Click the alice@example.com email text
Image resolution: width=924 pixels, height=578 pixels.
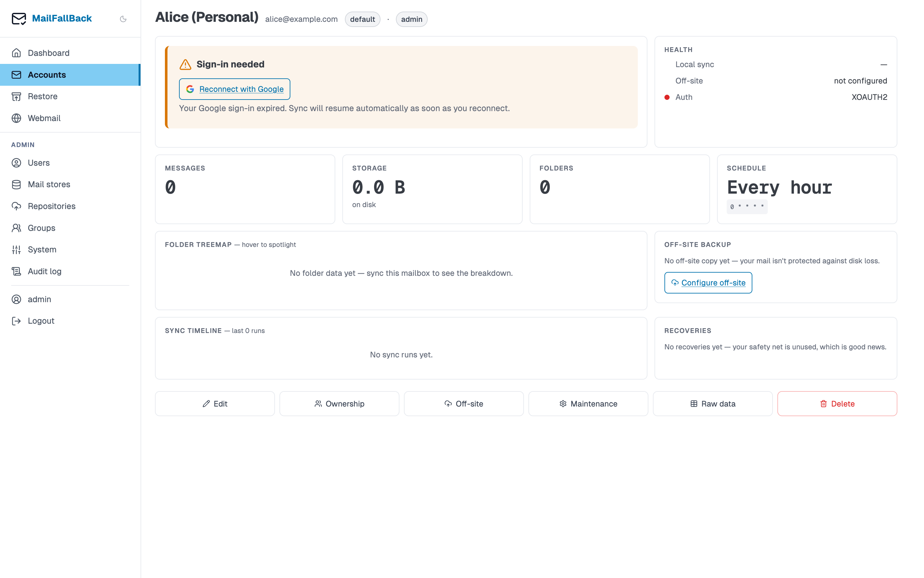click(x=301, y=19)
